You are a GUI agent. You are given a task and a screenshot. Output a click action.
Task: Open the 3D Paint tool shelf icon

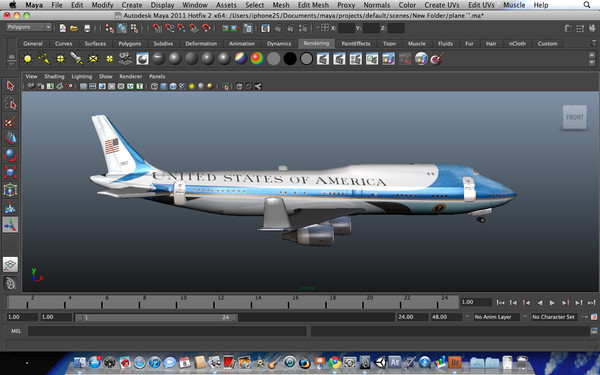(437, 59)
